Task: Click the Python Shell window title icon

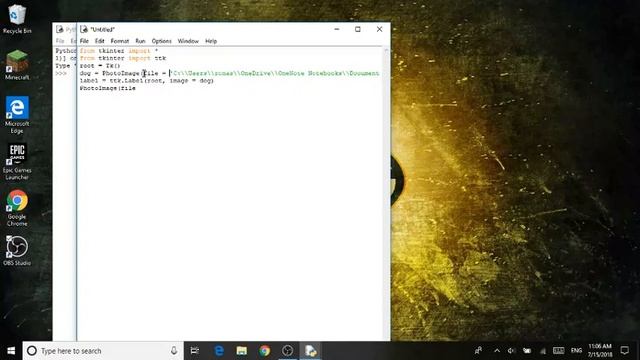Action: pyautogui.click(x=60, y=29)
